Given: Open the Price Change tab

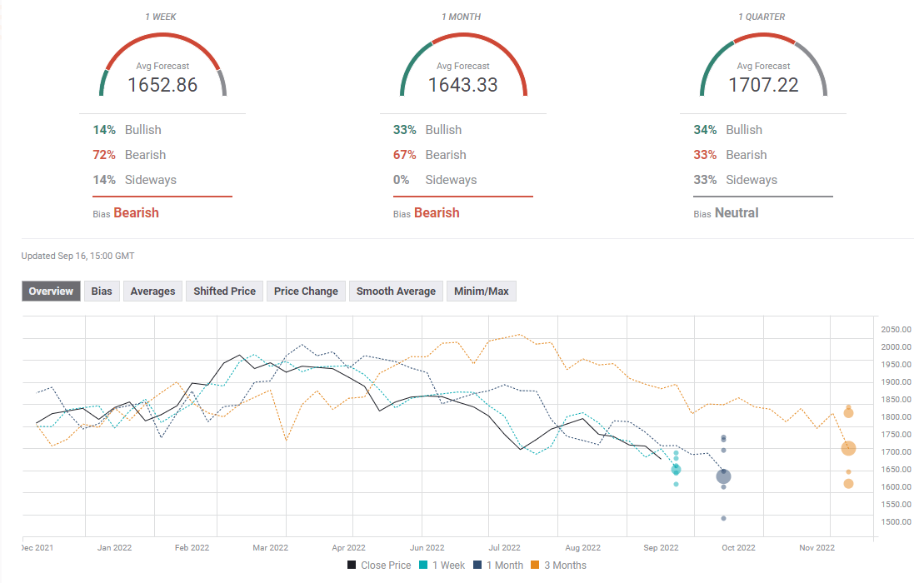Looking at the screenshot, I should [x=306, y=291].
